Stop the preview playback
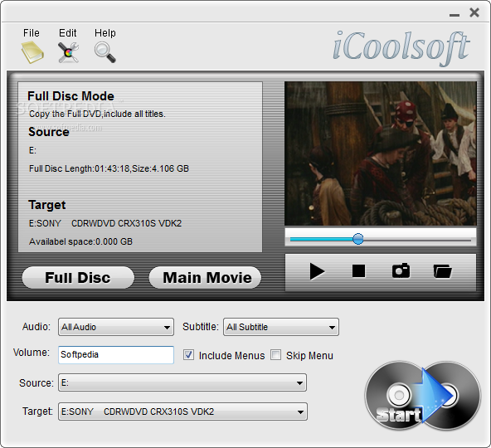491x448 pixels. point(358,271)
